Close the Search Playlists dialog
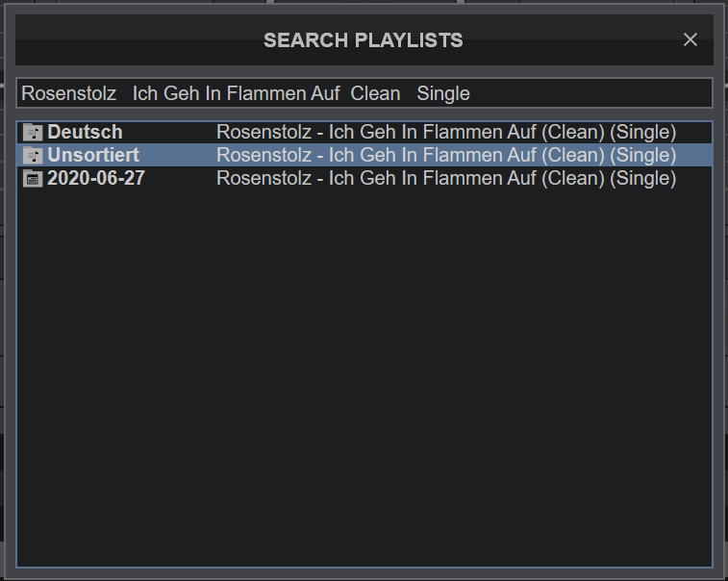 pos(690,39)
